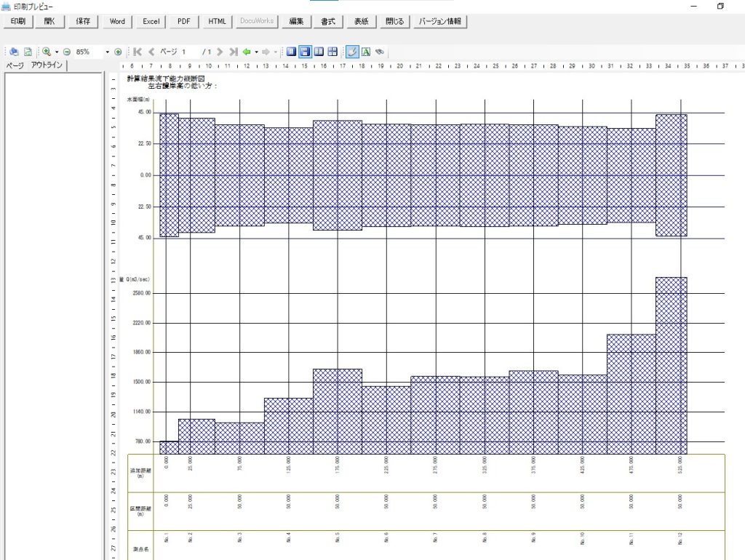Click the Excel export button
Image resolution: width=745 pixels, height=560 pixels.
click(151, 21)
